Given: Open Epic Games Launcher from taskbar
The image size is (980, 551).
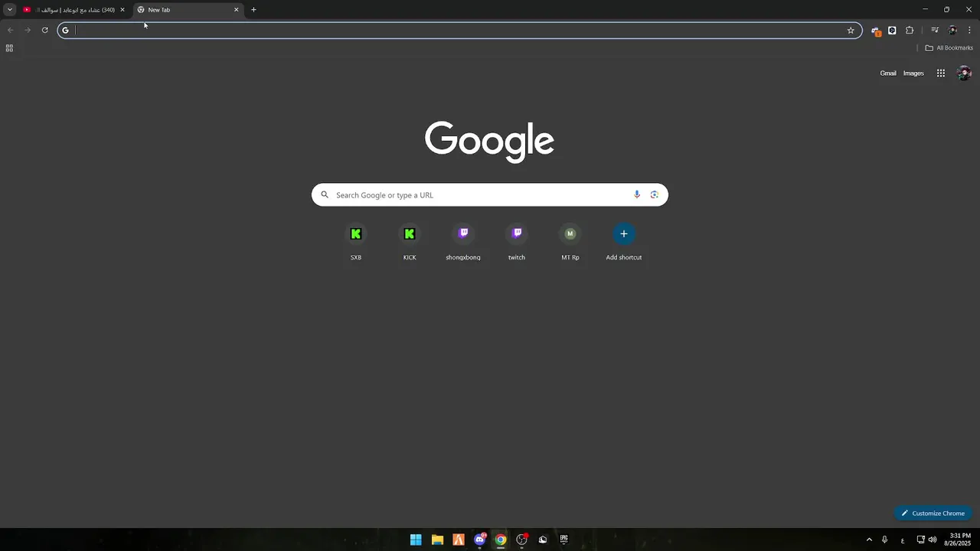Looking at the screenshot, I should point(564,540).
